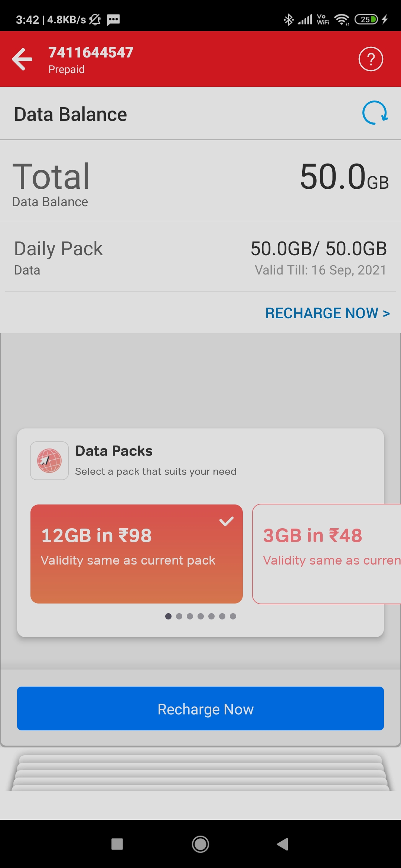Open the RECHARGE NOW > link

pos(327,313)
